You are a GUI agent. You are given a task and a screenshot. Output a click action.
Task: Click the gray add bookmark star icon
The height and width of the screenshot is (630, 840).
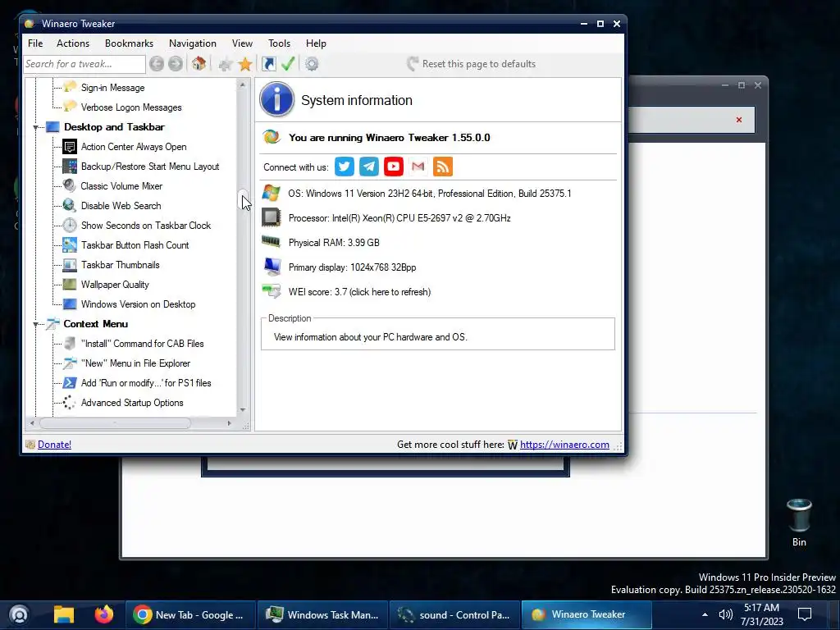tap(226, 64)
